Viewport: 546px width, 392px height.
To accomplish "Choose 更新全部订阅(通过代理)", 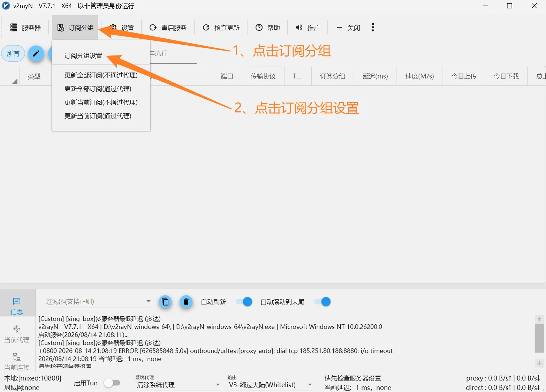I will click(x=98, y=89).
